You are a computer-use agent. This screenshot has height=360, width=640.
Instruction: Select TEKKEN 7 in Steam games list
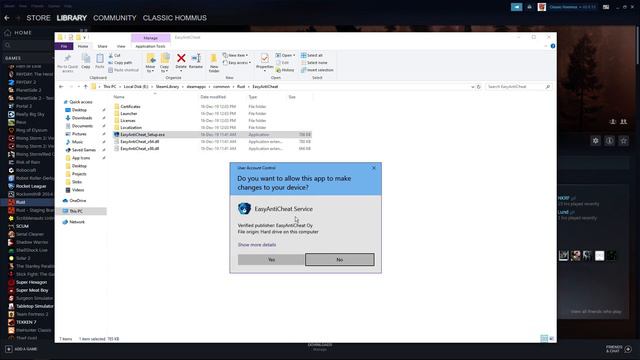(26, 322)
